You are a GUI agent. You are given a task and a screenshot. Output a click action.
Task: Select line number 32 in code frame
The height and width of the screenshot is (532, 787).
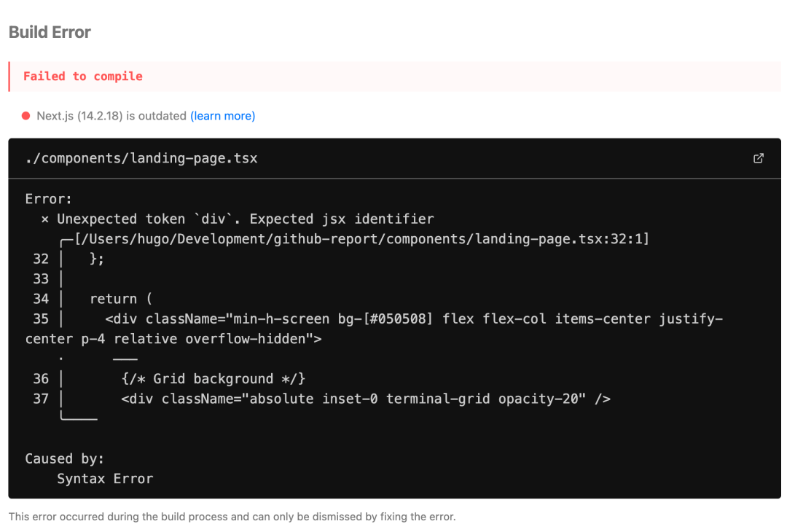[41, 259]
